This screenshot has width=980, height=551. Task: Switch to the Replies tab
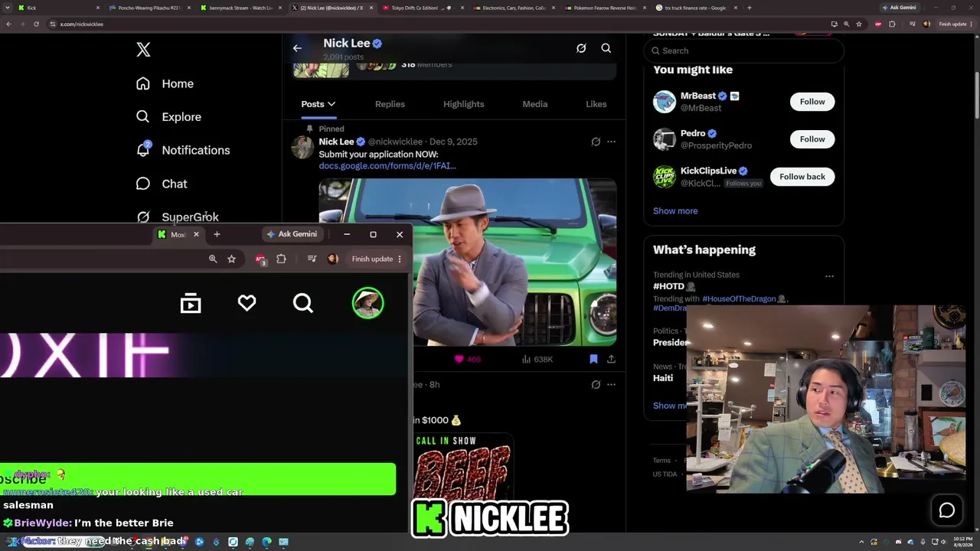pos(390,104)
